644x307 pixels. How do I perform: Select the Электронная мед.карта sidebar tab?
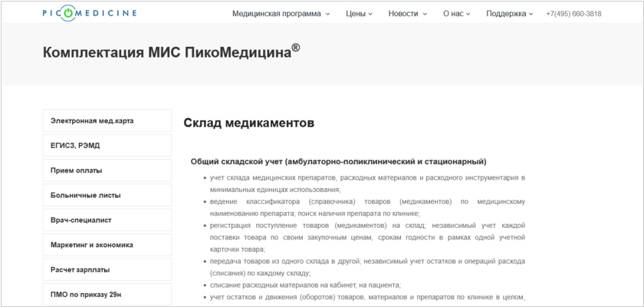(x=107, y=120)
